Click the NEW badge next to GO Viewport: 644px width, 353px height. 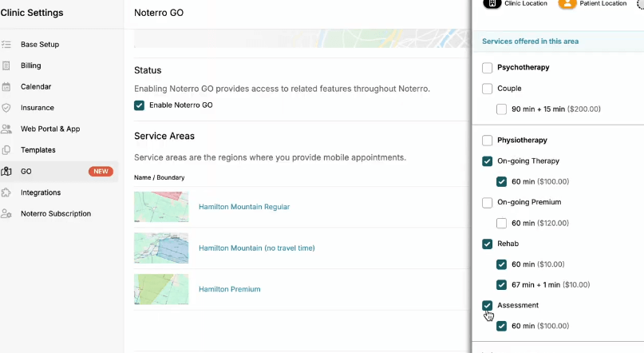point(101,172)
